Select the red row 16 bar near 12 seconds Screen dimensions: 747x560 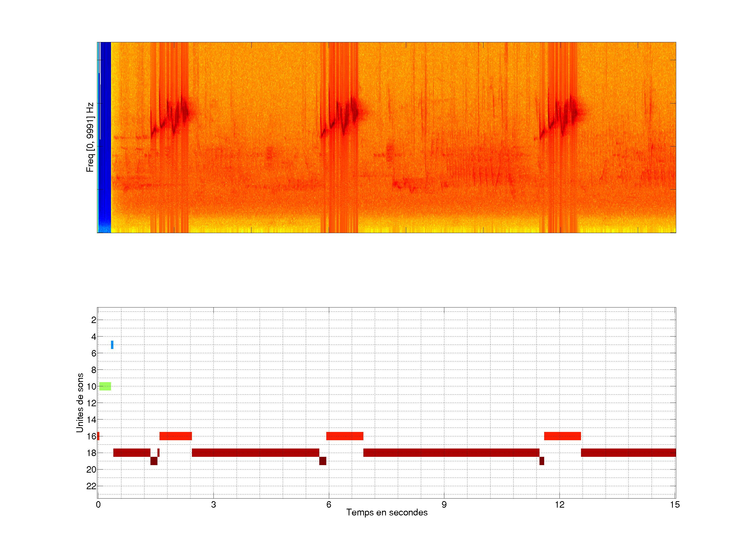[562, 436]
